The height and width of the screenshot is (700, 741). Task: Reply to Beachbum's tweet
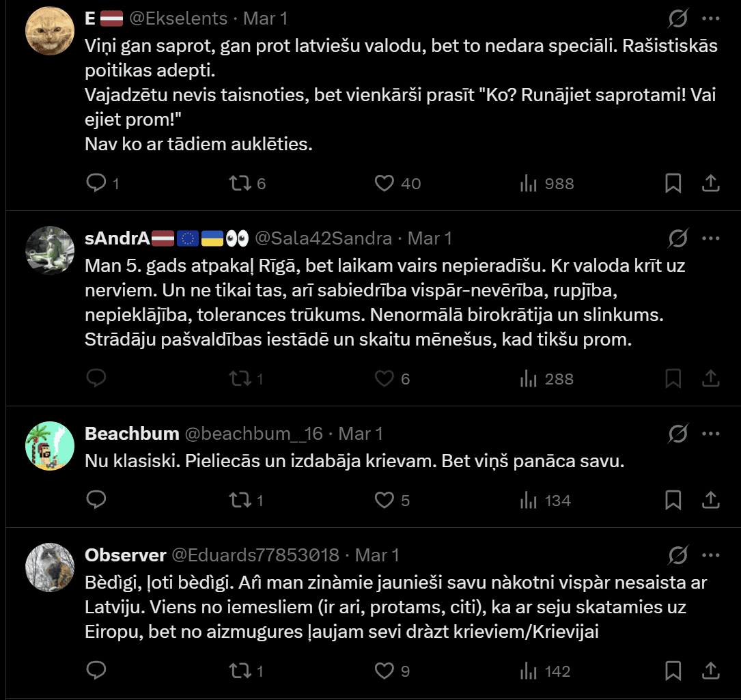pyautogui.click(x=96, y=500)
